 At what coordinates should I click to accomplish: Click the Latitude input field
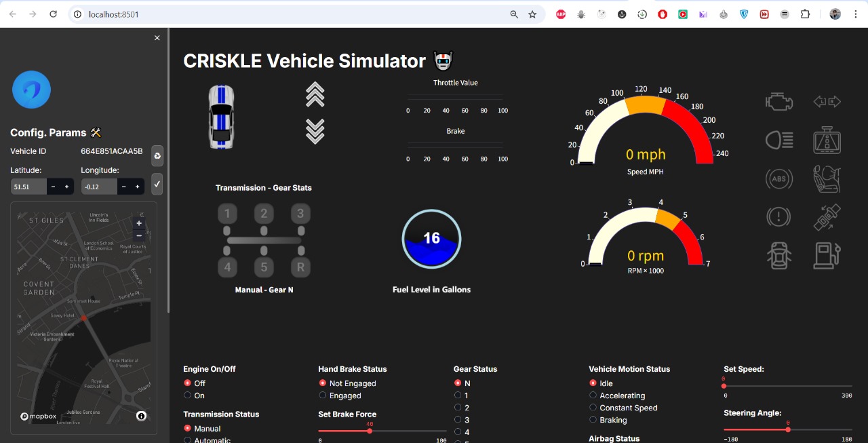(28, 187)
